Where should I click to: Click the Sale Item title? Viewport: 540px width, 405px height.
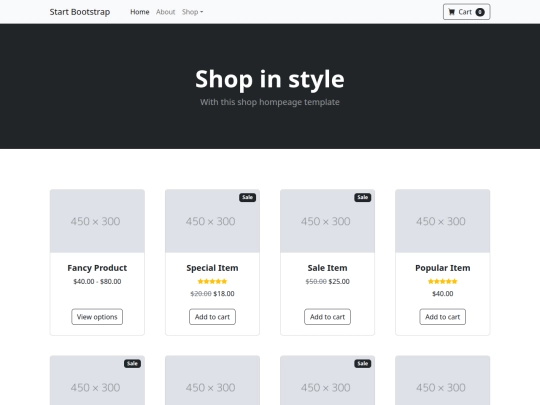tap(328, 268)
